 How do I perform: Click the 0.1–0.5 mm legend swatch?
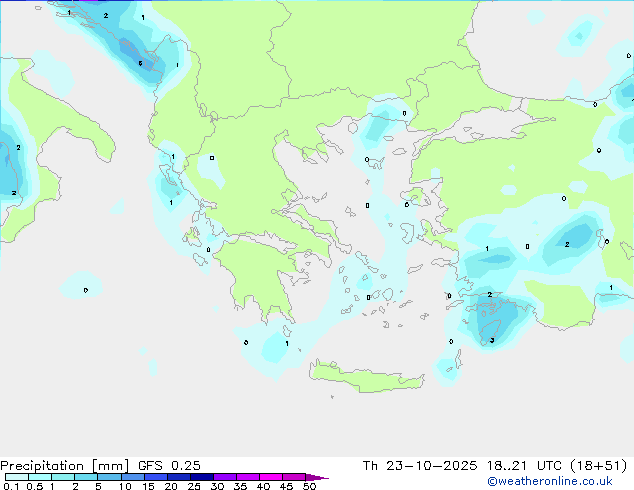17,477
